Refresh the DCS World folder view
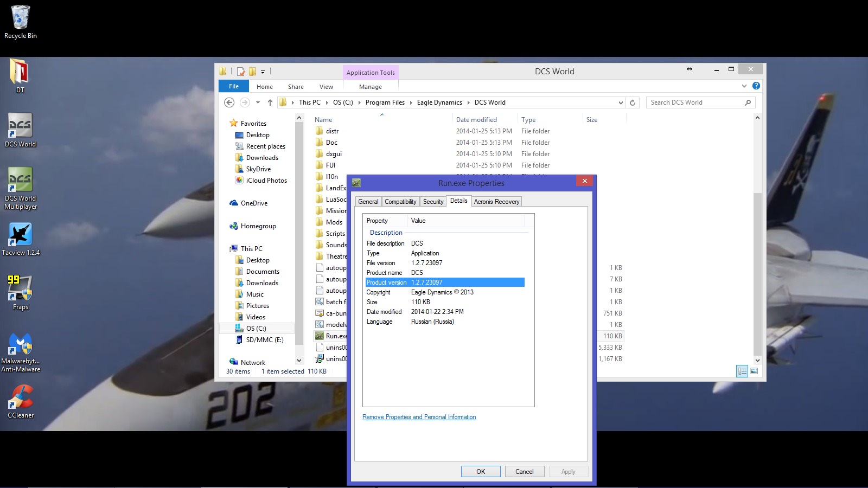 point(633,102)
